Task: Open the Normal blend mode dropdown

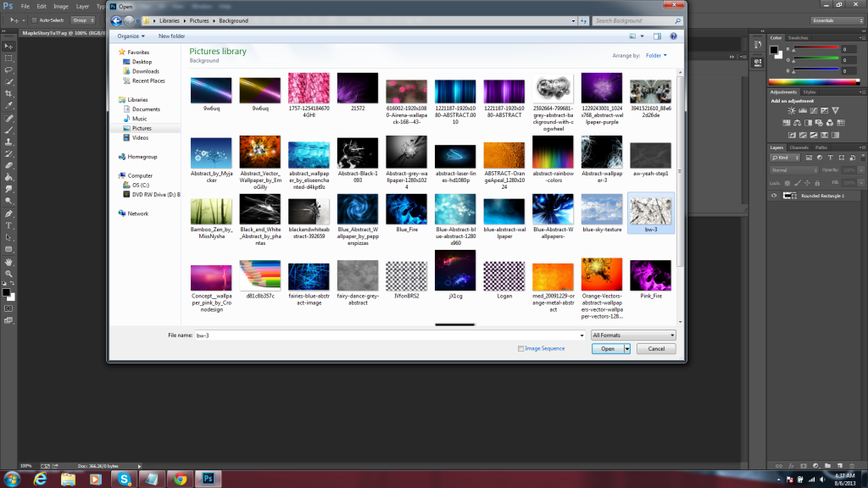Action: (x=793, y=170)
